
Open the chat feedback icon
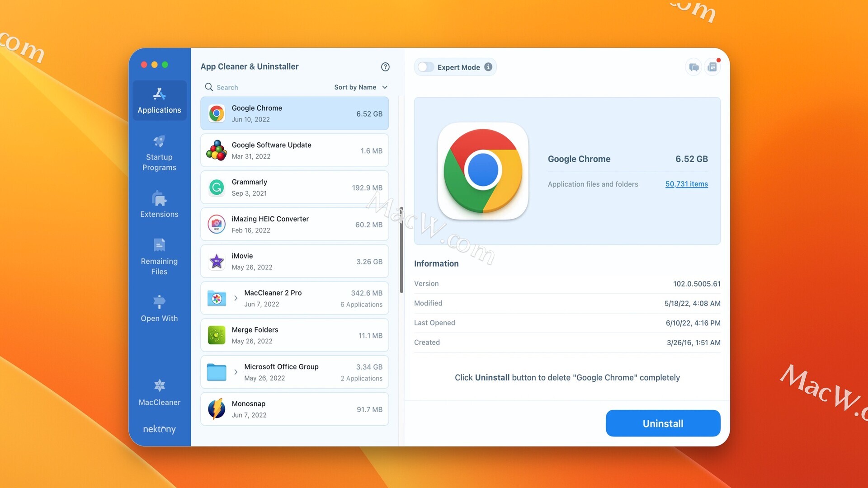pos(694,67)
